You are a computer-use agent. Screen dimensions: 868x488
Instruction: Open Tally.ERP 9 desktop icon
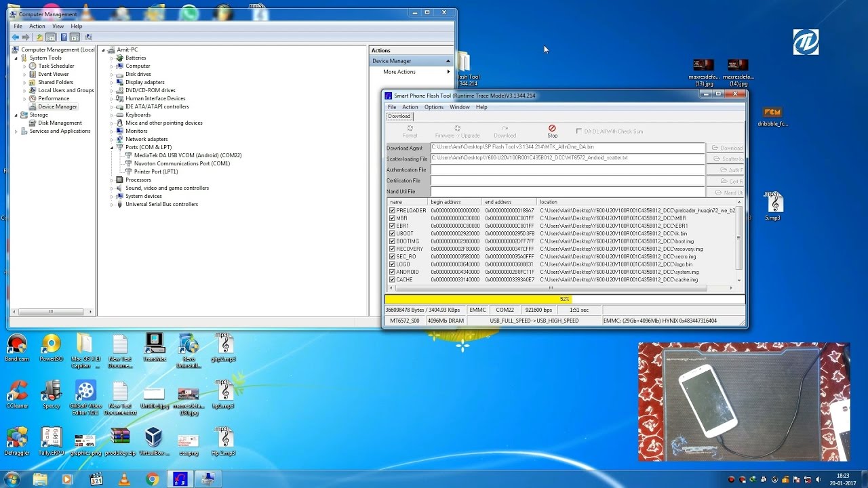pos(51,442)
